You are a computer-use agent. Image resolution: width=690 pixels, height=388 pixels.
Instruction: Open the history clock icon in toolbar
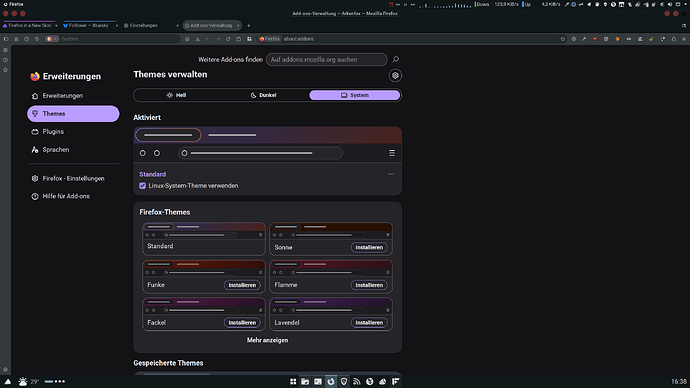coord(26,39)
